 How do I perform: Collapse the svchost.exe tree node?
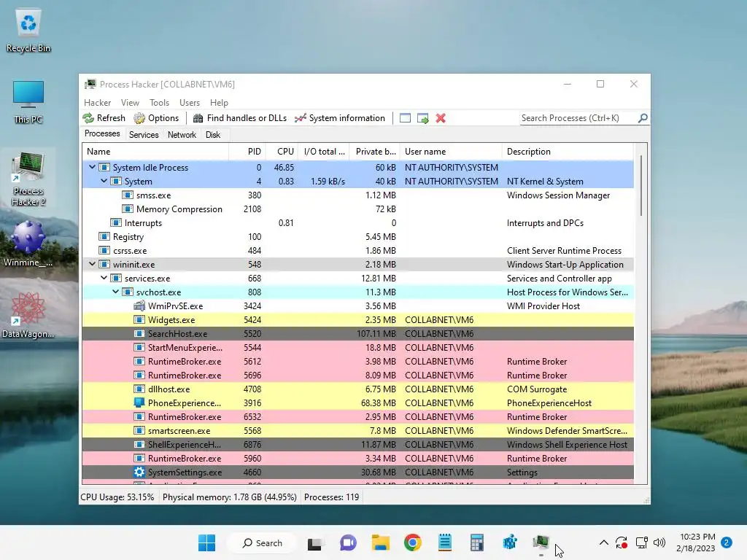pos(115,292)
